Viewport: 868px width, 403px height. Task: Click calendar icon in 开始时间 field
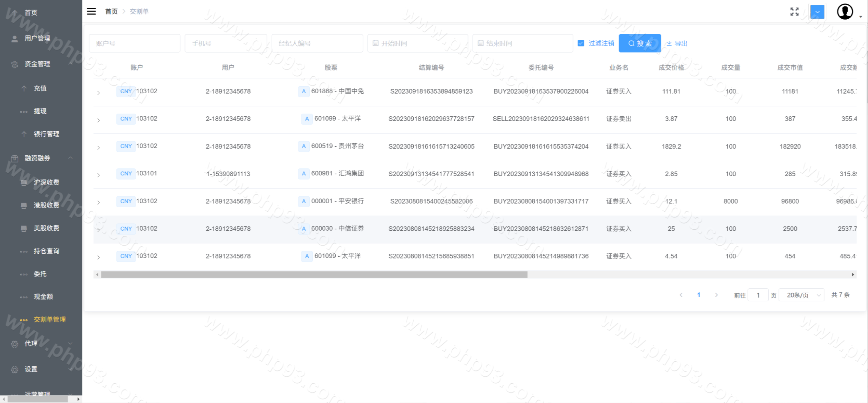[x=375, y=43]
